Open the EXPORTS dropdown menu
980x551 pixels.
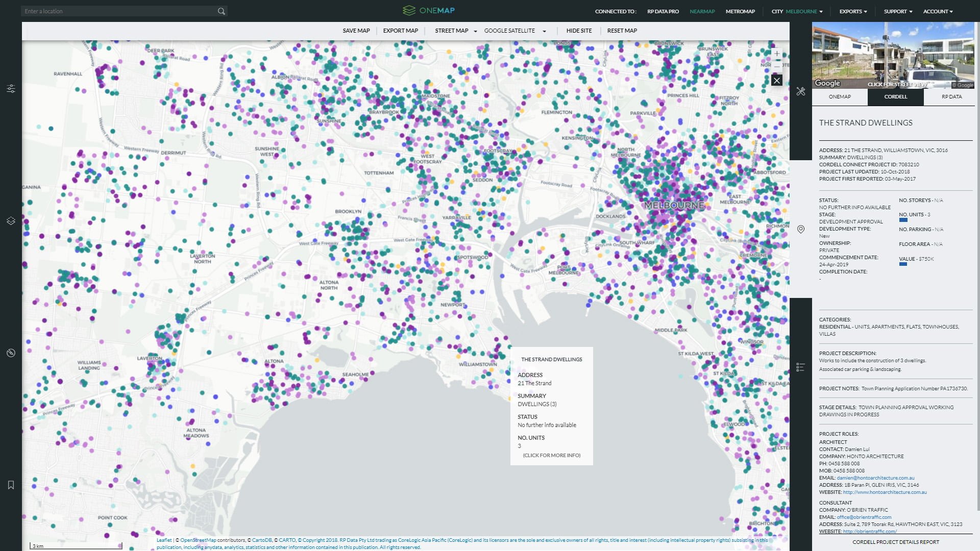coord(852,11)
